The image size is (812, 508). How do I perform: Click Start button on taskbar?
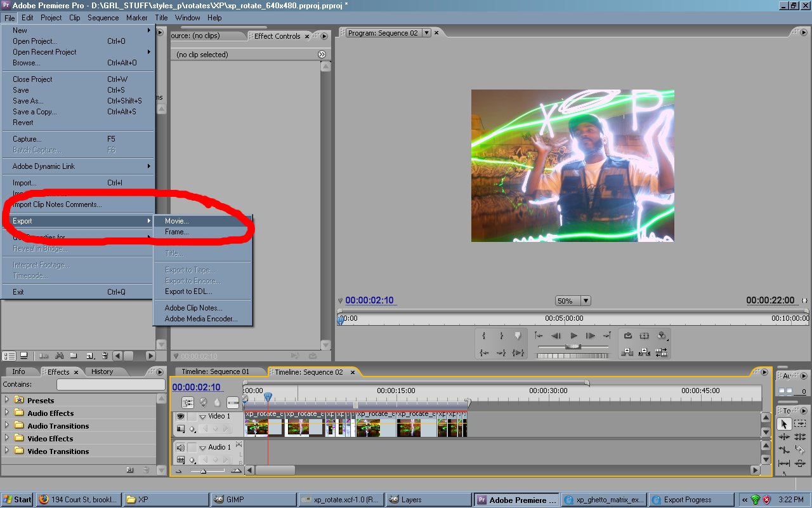pos(17,500)
